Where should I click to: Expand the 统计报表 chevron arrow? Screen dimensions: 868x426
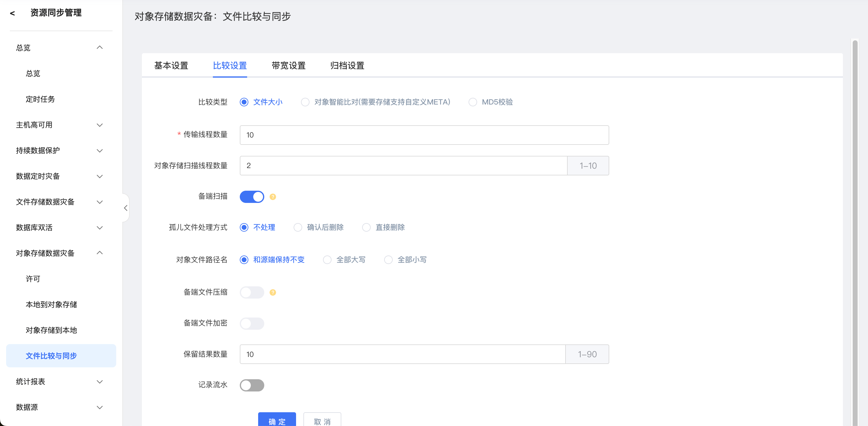(99, 382)
